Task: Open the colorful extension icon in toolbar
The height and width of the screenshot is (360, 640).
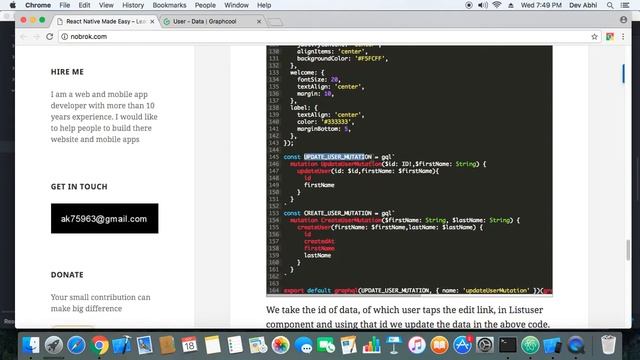Action: point(610,37)
